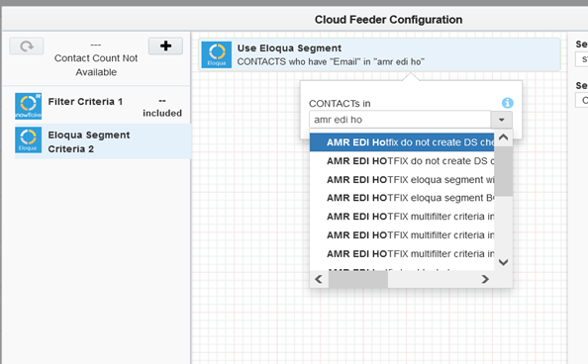
Task: Click the Eloqua icon beside Segment Criteria 2
Action: (x=28, y=139)
